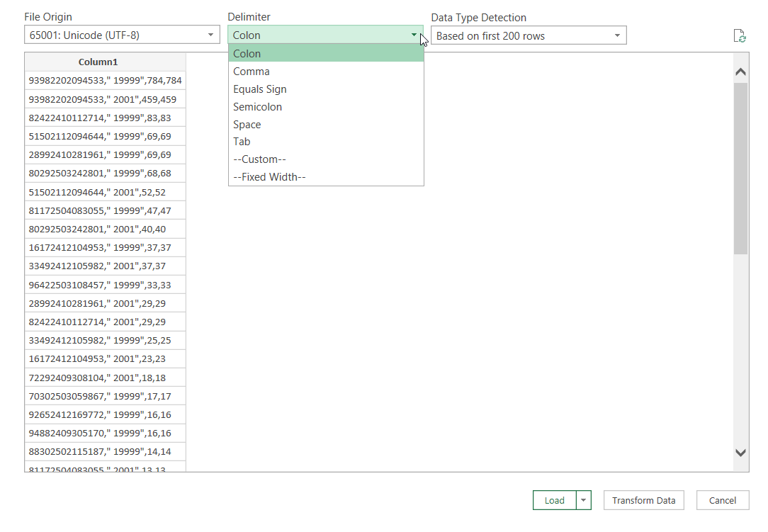Select the --Custom-- delimiter option
This screenshot has width=768, height=532.
326,159
